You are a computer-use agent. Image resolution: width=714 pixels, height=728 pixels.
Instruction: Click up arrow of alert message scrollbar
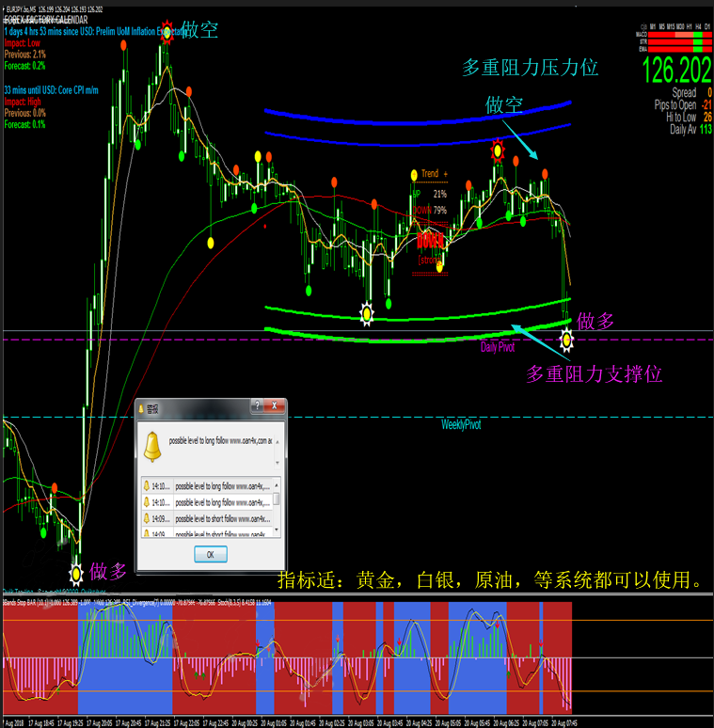(278, 442)
